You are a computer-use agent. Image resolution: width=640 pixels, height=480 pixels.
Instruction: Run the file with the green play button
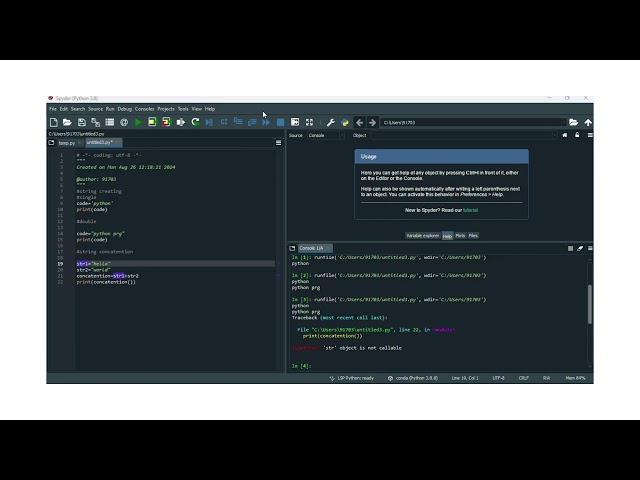(x=138, y=122)
